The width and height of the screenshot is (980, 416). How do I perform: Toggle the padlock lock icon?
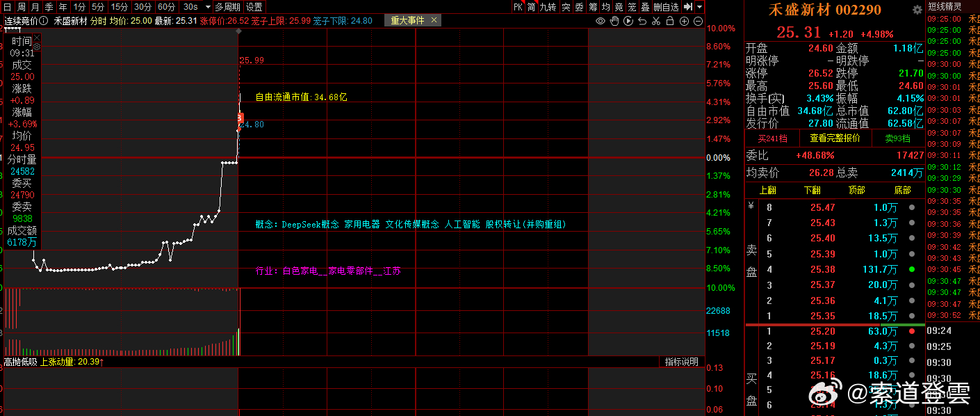click(x=671, y=21)
